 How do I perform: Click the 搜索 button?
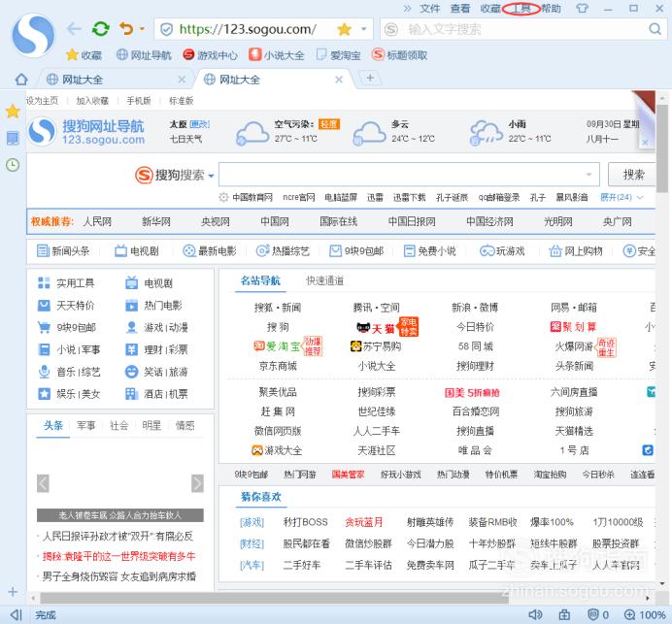tap(632, 175)
